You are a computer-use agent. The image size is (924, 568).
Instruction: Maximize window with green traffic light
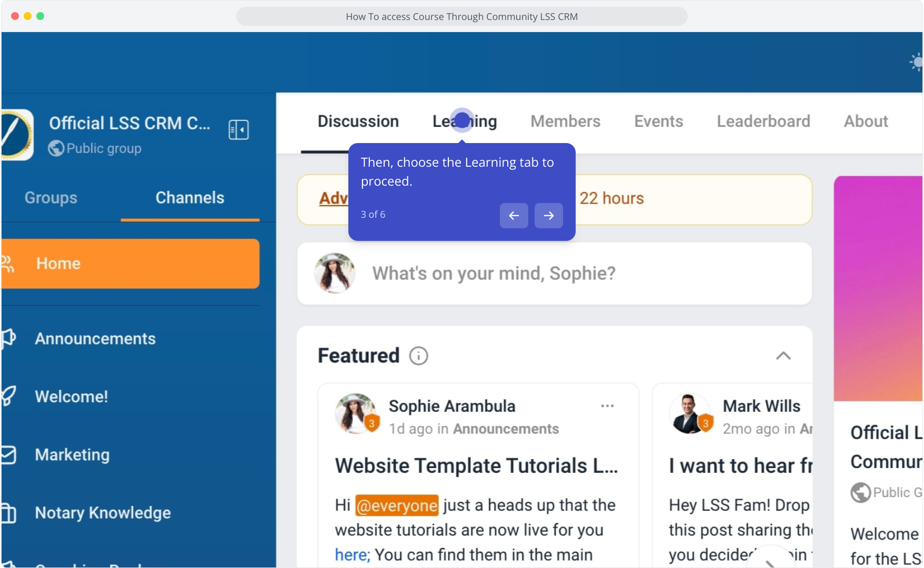pos(40,16)
